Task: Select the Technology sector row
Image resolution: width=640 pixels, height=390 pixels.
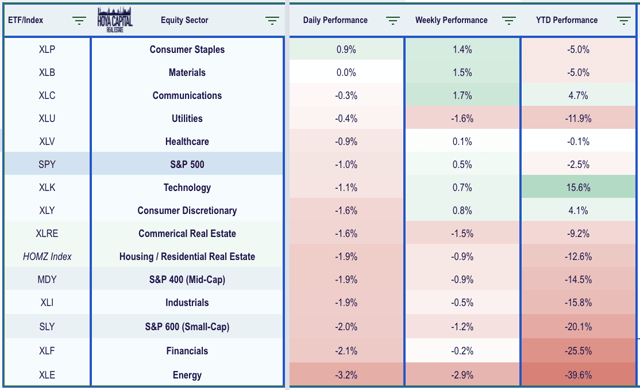Action: pos(144,187)
